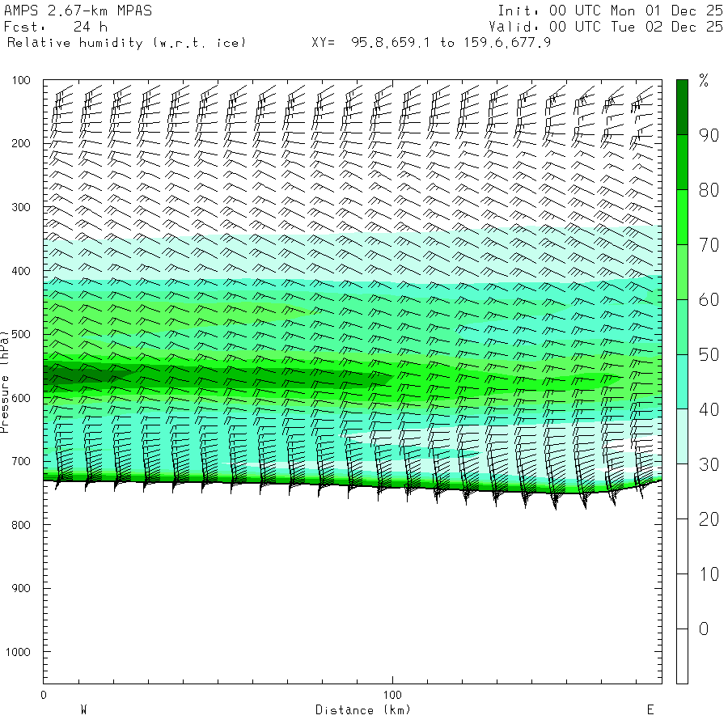Click the 400 hPa pressure axis label
The width and height of the screenshot is (728, 728).
point(21,271)
